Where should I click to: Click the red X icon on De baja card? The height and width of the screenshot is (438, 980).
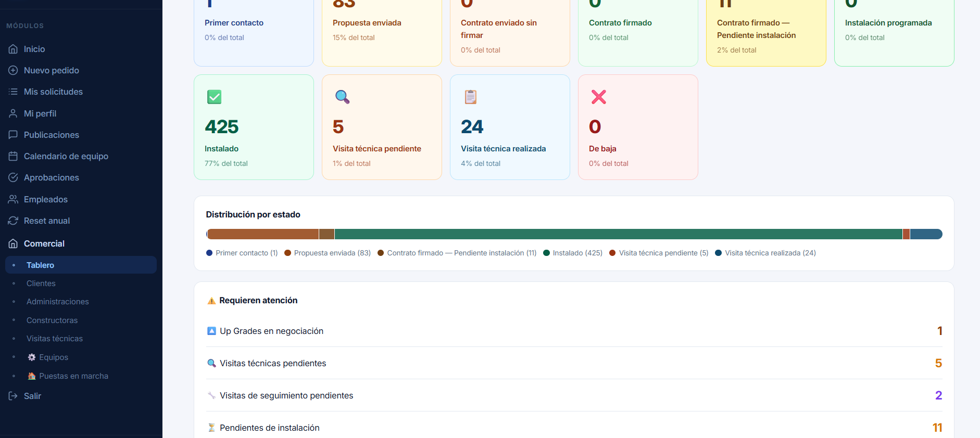[599, 97]
